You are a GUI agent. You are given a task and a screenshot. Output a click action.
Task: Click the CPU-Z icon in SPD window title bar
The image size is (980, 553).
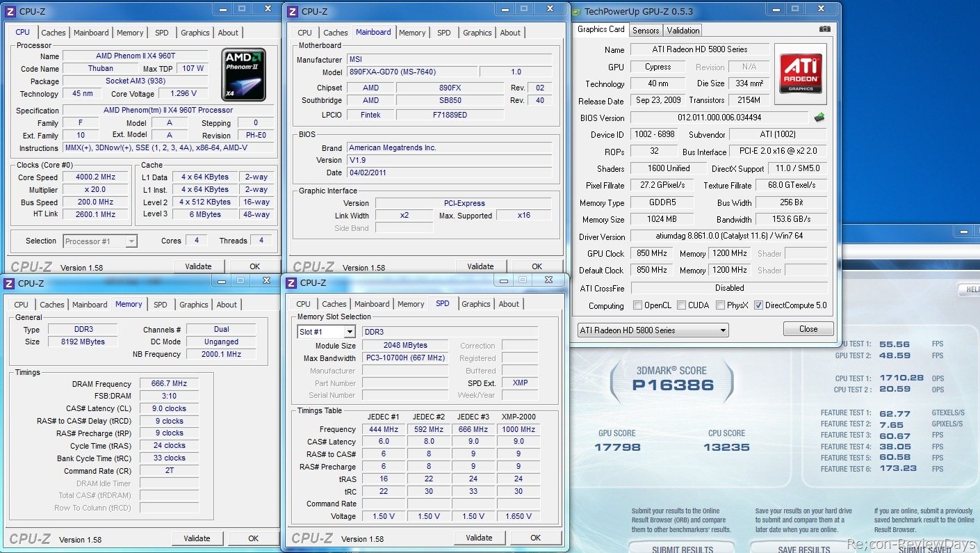(x=291, y=282)
